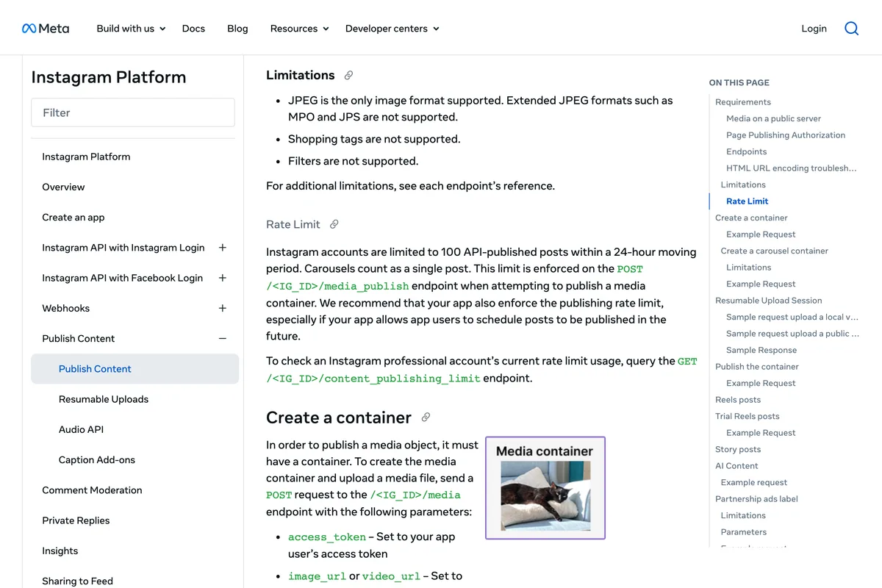Copy anchor link icon beside Rate Limit heading
Image resolution: width=882 pixels, height=588 pixels.
(x=334, y=224)
